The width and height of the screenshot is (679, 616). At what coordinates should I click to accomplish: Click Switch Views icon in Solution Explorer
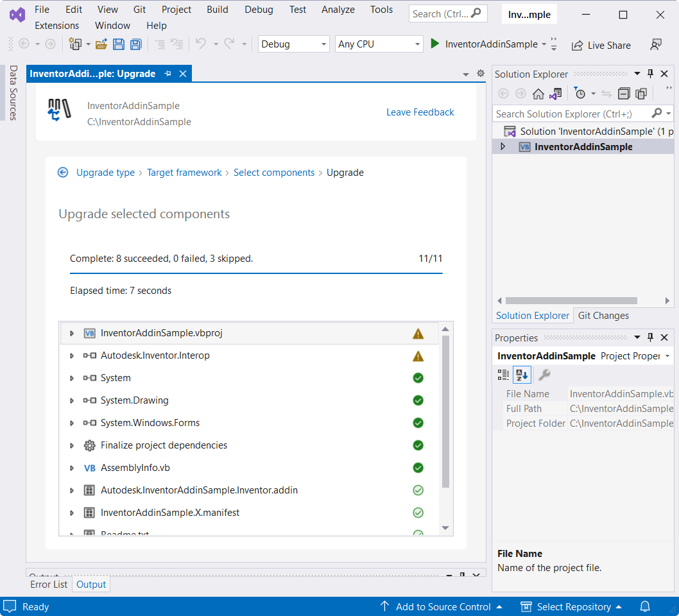tap(556, 94)
